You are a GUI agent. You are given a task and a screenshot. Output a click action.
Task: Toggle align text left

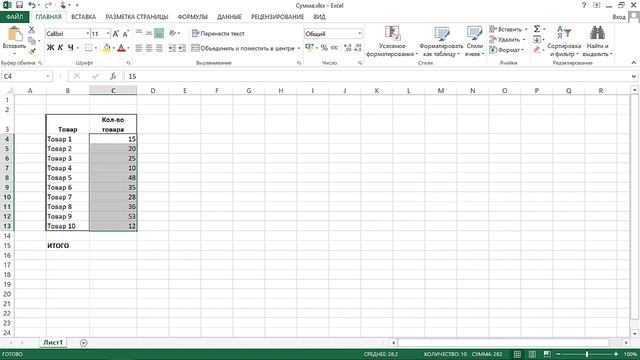coord(139,48)
